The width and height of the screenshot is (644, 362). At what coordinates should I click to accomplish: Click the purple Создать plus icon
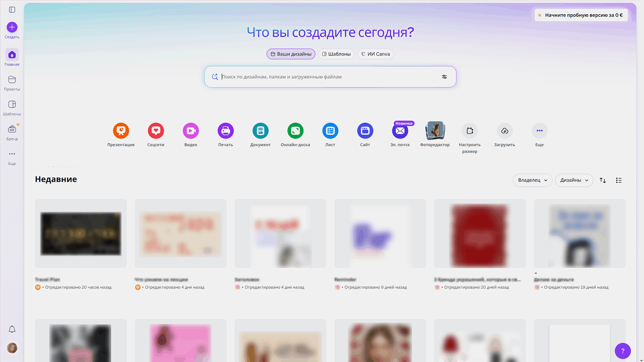point(12,27)
